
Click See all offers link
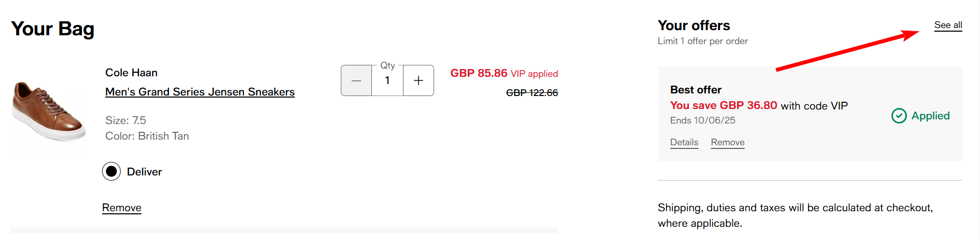(x=948, y=25)
